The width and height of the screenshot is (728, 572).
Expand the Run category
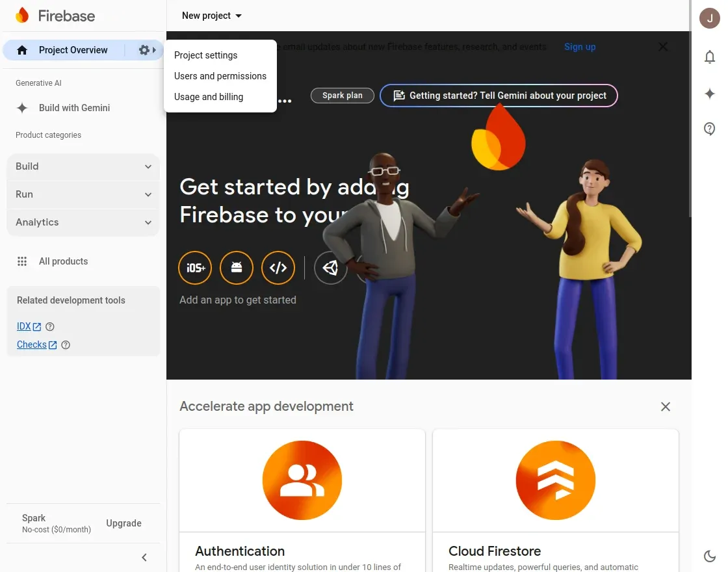[83, 194]
